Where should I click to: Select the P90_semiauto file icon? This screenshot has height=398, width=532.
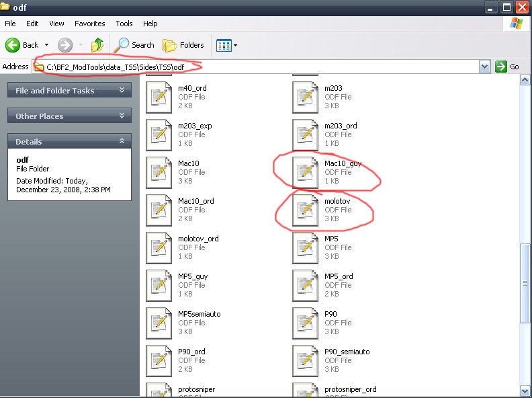pos(306,361)
